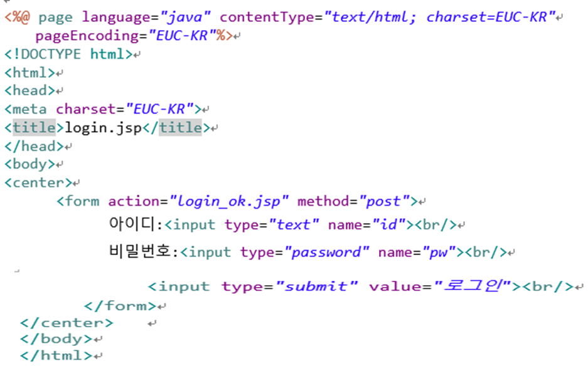588x366 pixels.
Task: Click the 비밀번호: label text
Action: coord(144,251)
